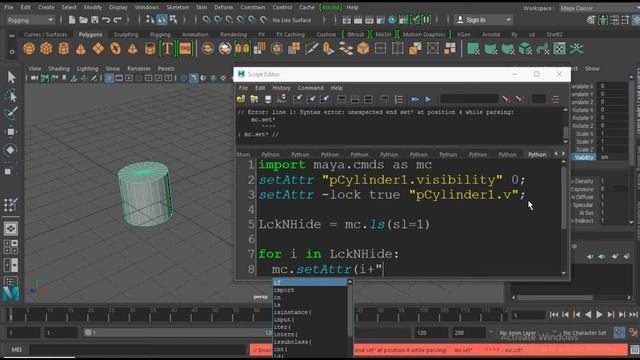Click the polygon cone shelf icon

point(81,49)
